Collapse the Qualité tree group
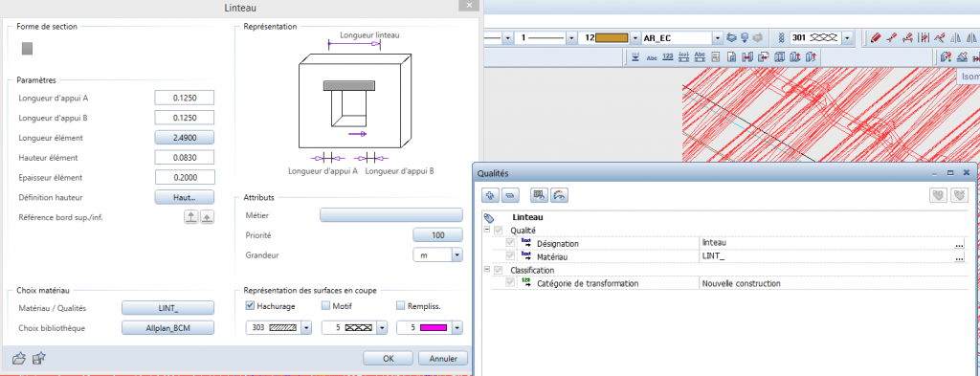This screenshot has width=980, height=376. 487,231
